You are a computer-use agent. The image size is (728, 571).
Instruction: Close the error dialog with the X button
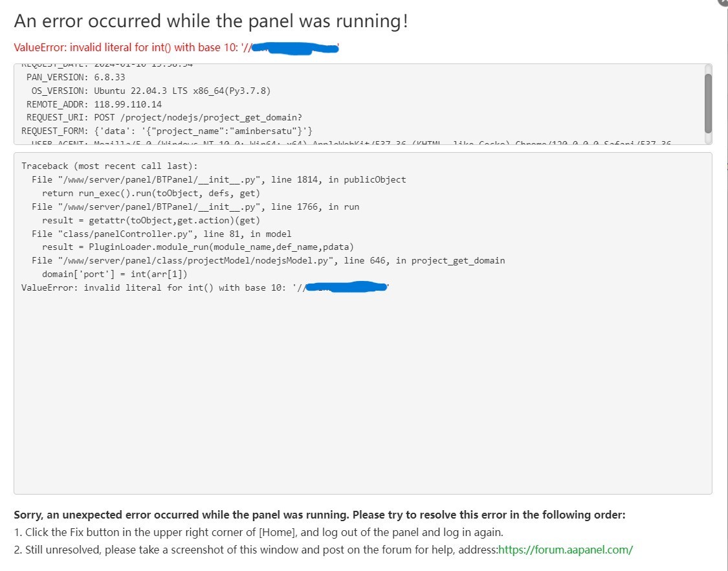tap(723, 2)
